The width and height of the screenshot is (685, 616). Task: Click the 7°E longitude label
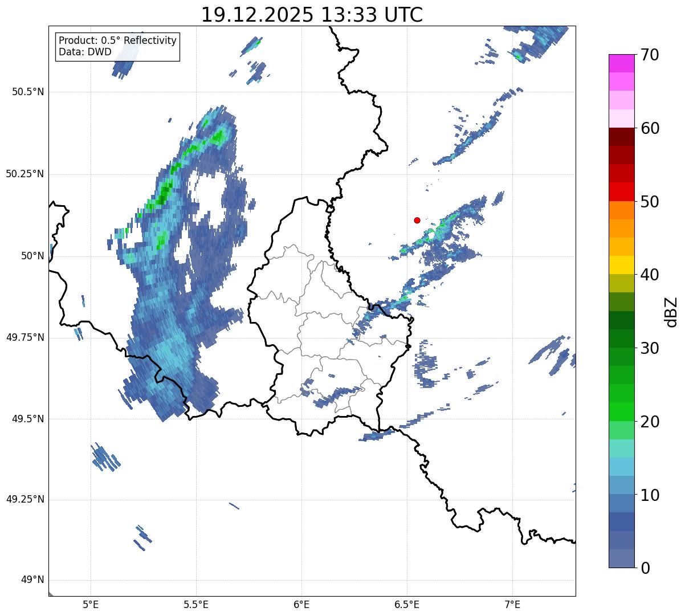point(512,604)
